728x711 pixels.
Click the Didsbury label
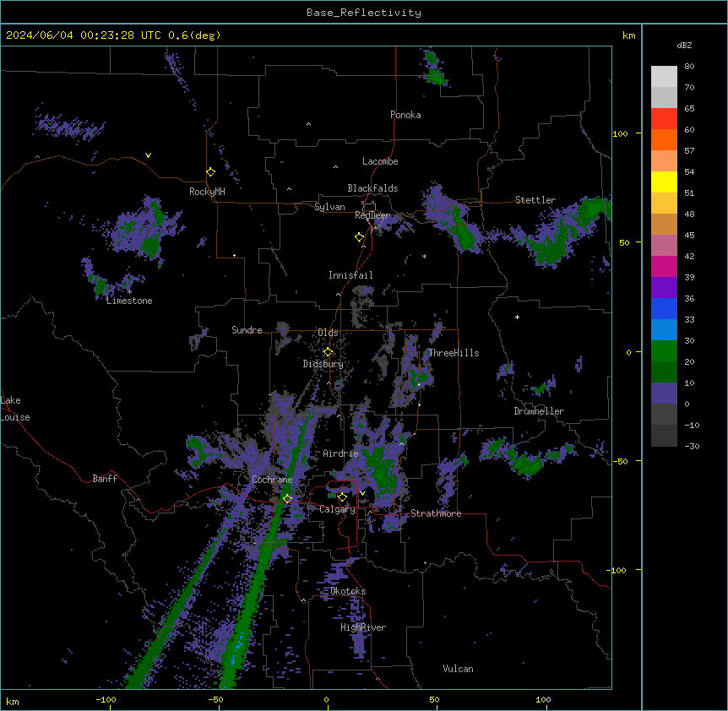323,364
